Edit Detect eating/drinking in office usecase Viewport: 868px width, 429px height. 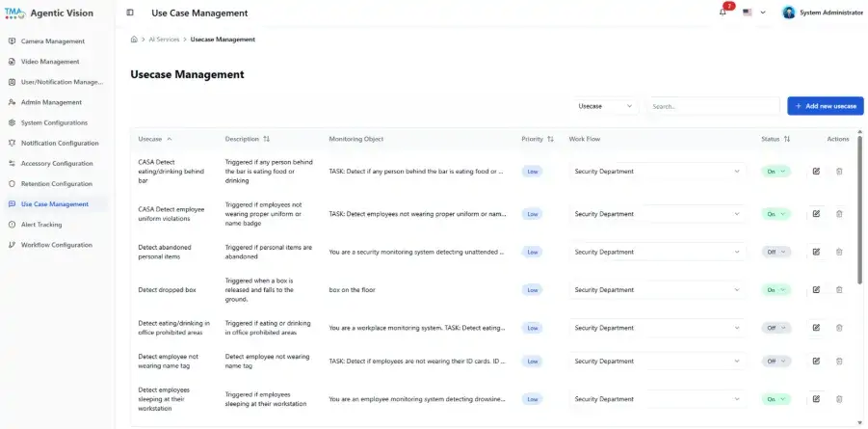click(x=816, y=328)
